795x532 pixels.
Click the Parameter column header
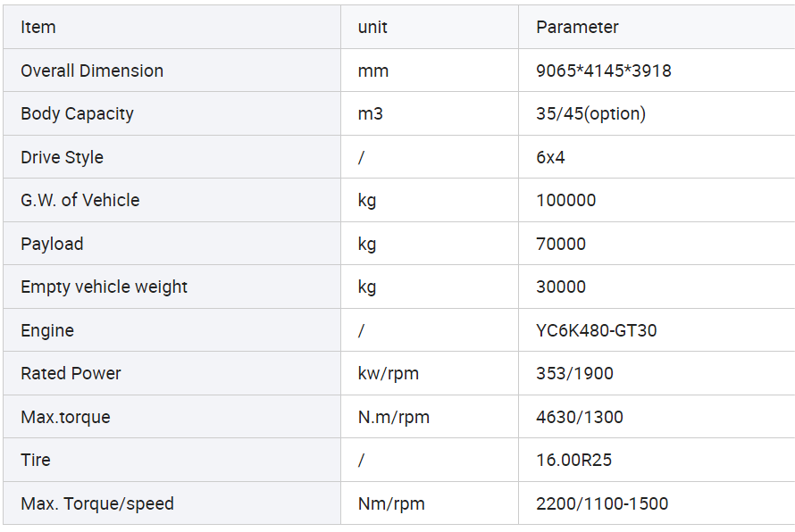577,27
